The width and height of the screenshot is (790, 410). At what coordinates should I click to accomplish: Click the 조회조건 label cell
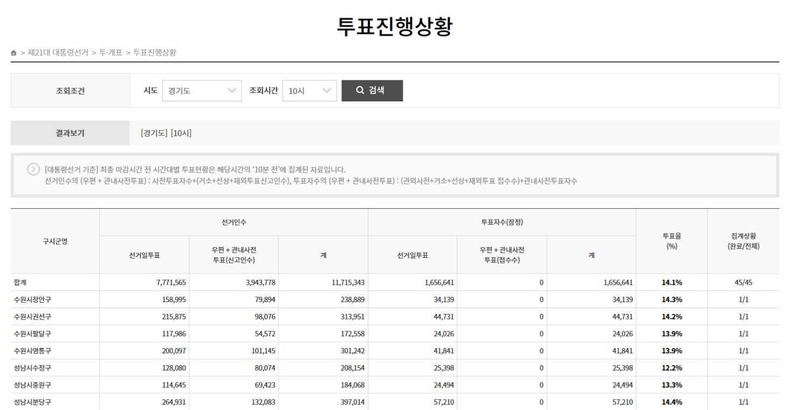click(x=70, y=91)
